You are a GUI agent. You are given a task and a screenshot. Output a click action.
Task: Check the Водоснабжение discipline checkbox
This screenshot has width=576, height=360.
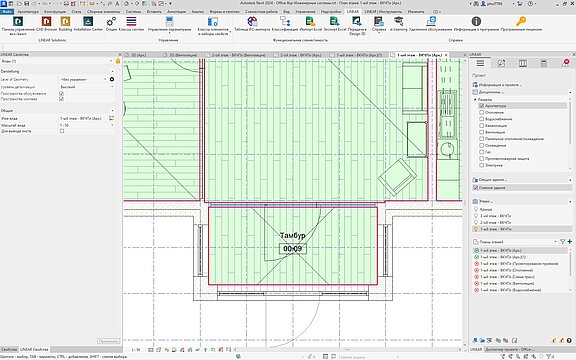point(481,119)
